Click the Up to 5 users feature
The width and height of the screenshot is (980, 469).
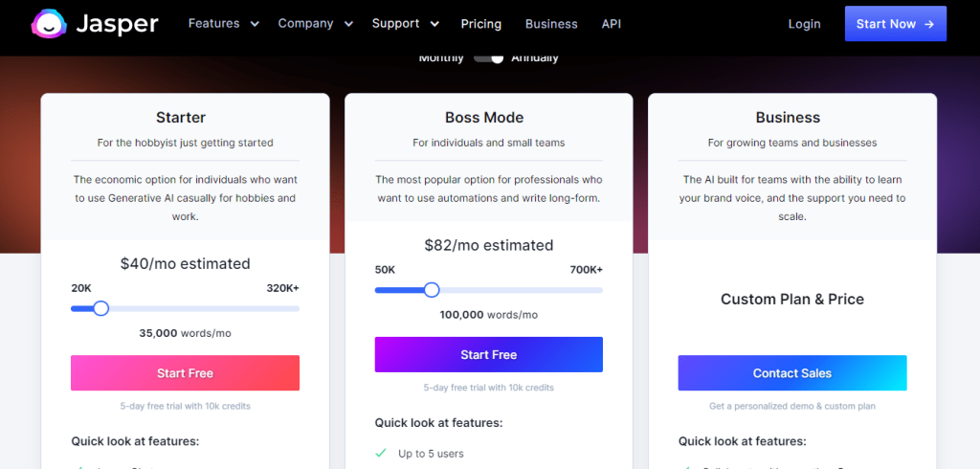(x=431, y=454)
